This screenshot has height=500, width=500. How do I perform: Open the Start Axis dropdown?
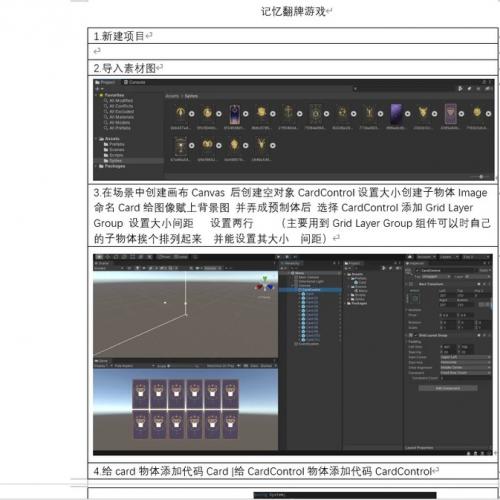(465, 362)
